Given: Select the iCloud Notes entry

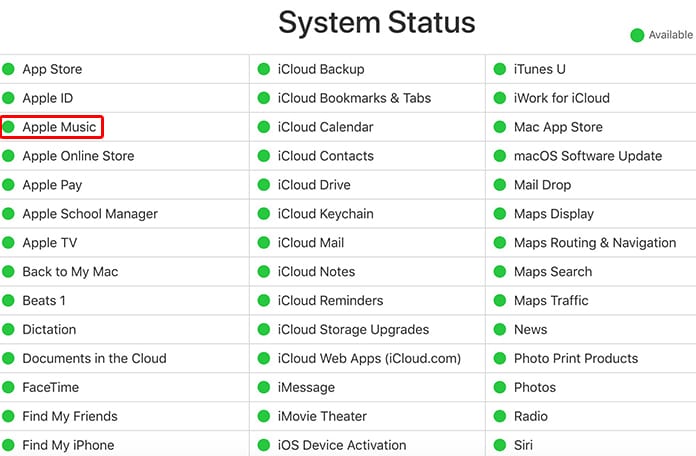Looking at the screenshot, I should 316,272.
